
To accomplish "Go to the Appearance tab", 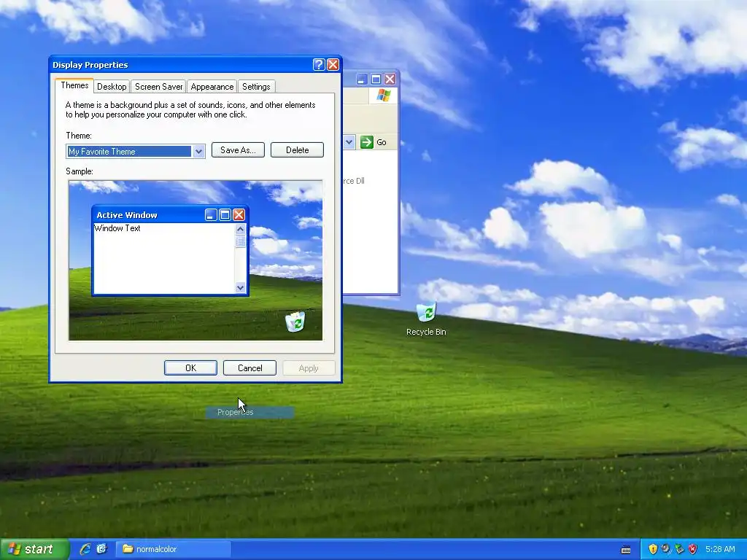I will coord(212,87).
